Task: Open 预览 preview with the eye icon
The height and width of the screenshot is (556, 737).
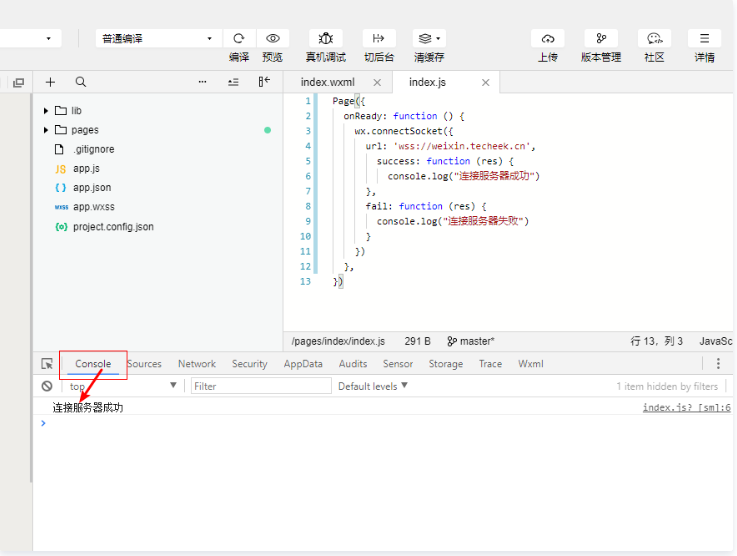Action: [272, 38]
